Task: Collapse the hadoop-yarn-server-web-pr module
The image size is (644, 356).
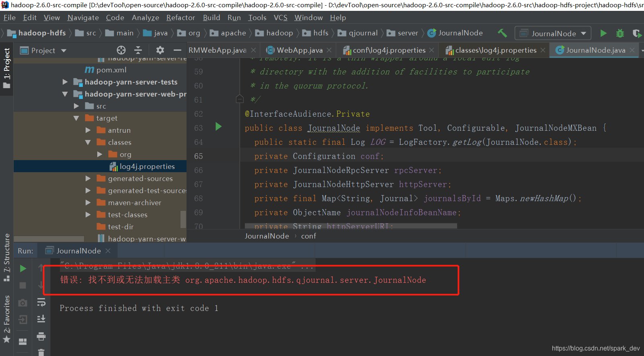Action: (x=65, y=94)
